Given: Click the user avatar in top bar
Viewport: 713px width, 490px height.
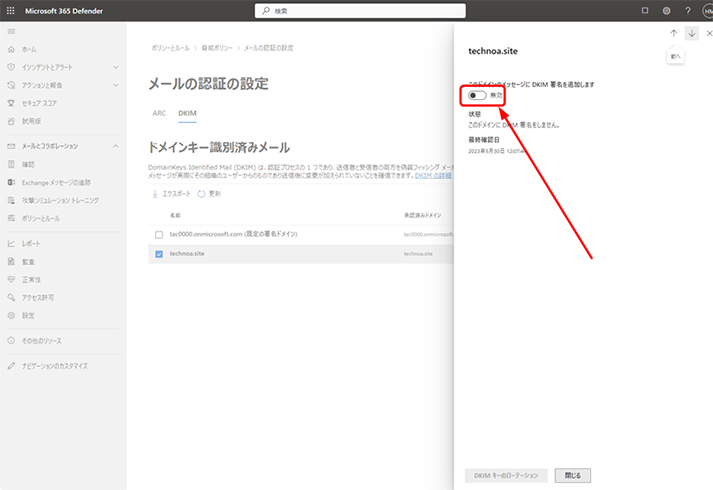Looking at the screenshot, I should (x=708, y=10).
